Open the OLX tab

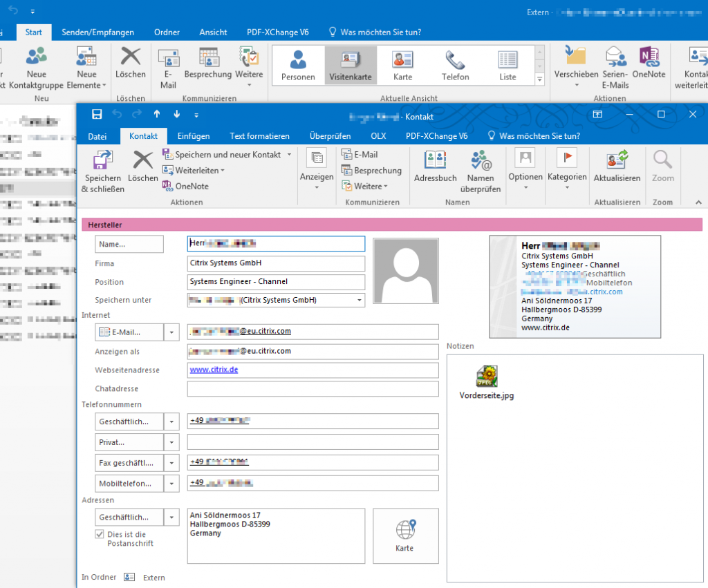coord(378,136)
